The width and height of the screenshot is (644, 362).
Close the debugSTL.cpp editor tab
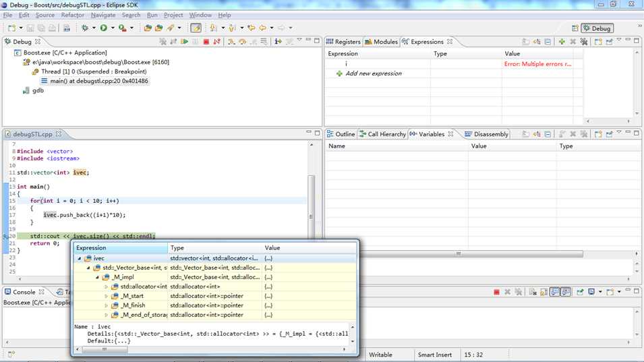[59, 133]
